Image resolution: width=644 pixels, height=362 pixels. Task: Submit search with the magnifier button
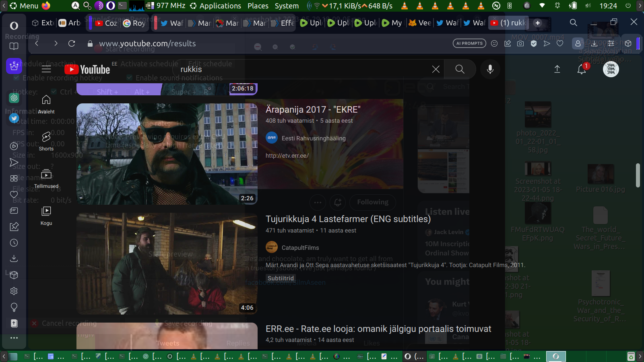point(460,69)
